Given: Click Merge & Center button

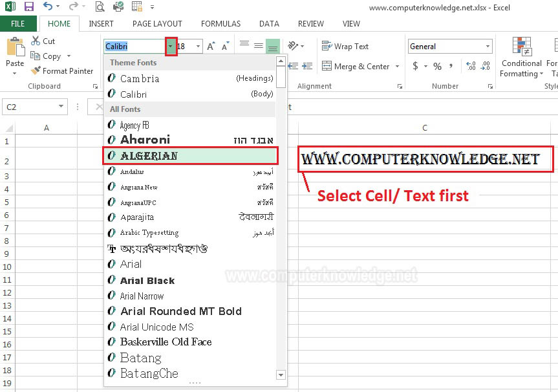Looking at the screenshot, I should tap(356, 66).
